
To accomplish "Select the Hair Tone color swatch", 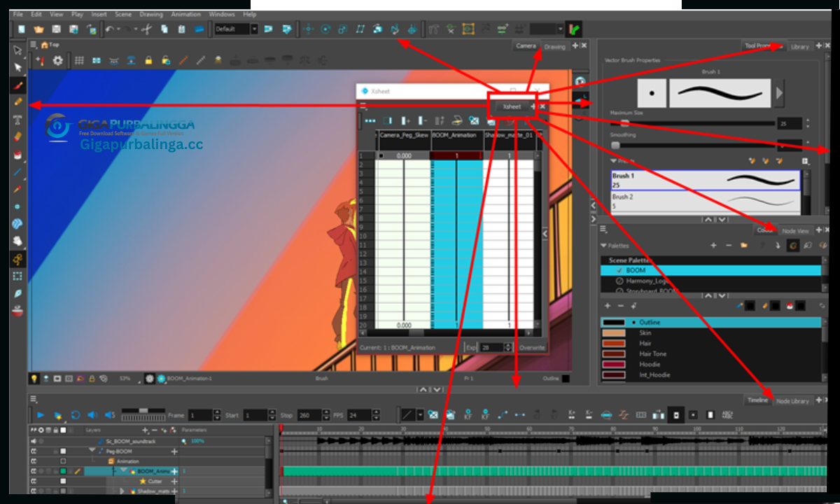I will tap(614, 354).
